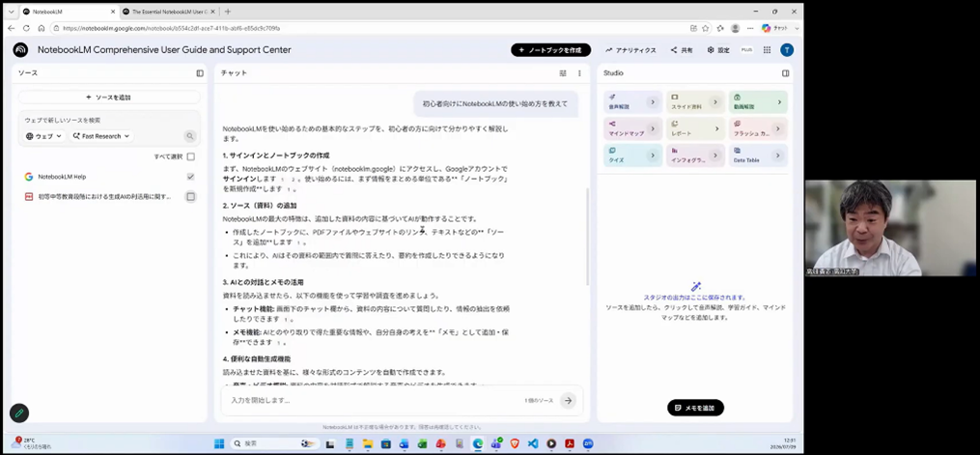Select the 初等中等教育段階における生成AI source row
The height and width of the screenshot is (455, 980).
pos(109,197)
